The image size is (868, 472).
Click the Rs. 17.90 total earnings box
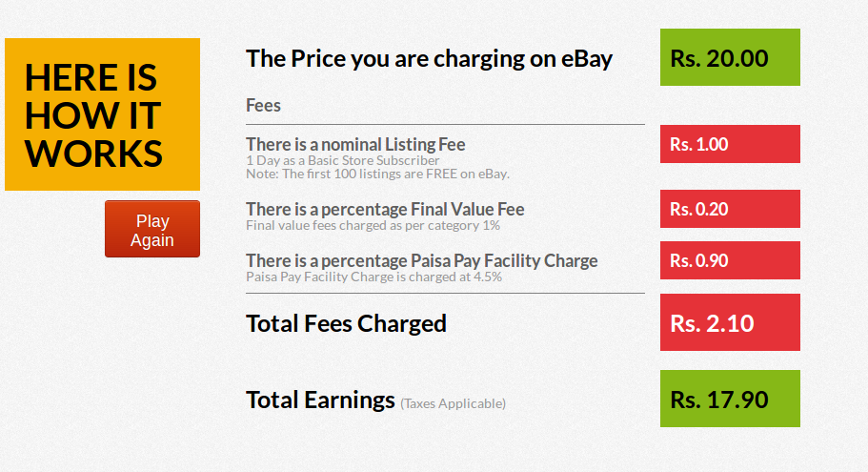tap(730, 399)
